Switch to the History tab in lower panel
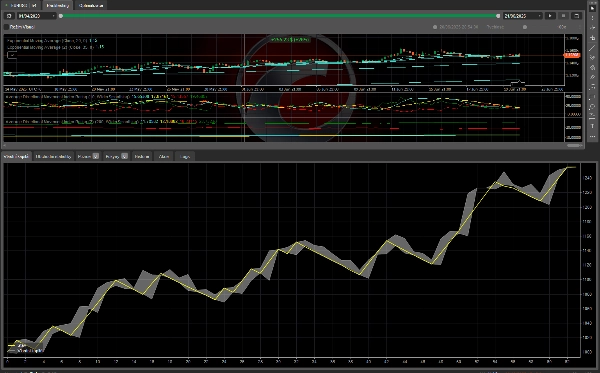The width and height of the screenshot is (600, 373). coord(142,156)
